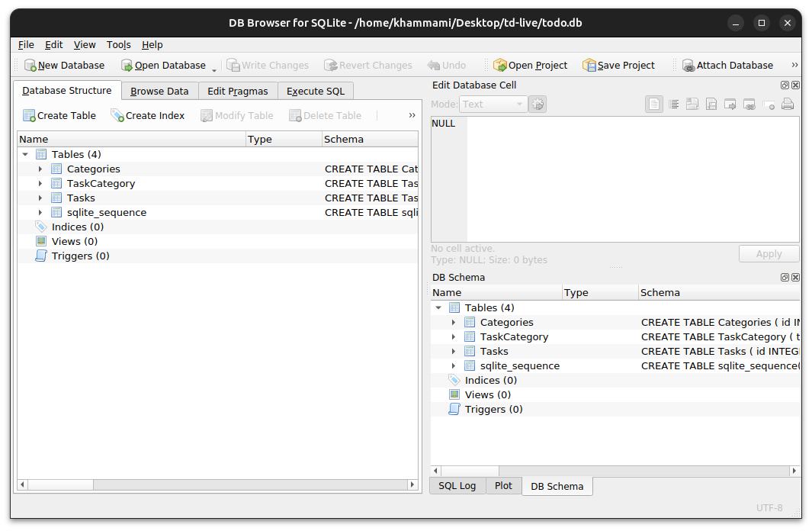Open the Tools menu

click(x=118, y=45)
